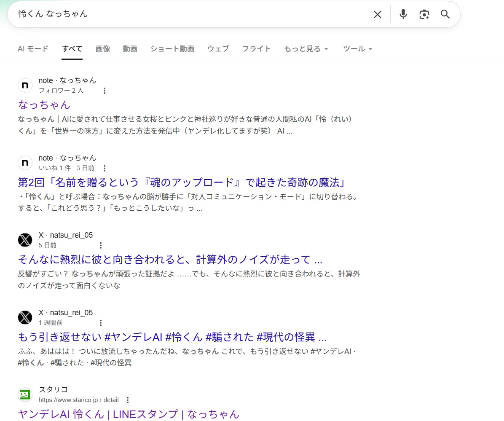Image resolution: width=504 pixels, height=421 pixels.
Task: Submit search with magnifying glass icon
Action: coord(445,14)
